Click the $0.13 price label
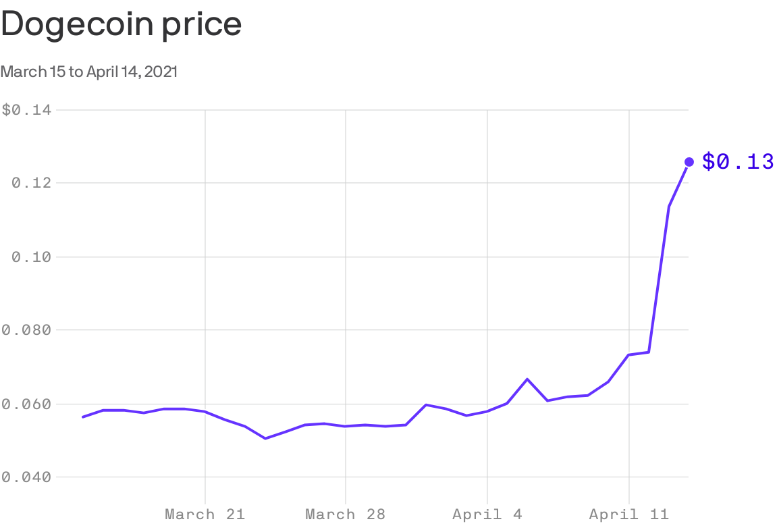The width and height of the screenshot is (779, 532). [x=737, y=162]
